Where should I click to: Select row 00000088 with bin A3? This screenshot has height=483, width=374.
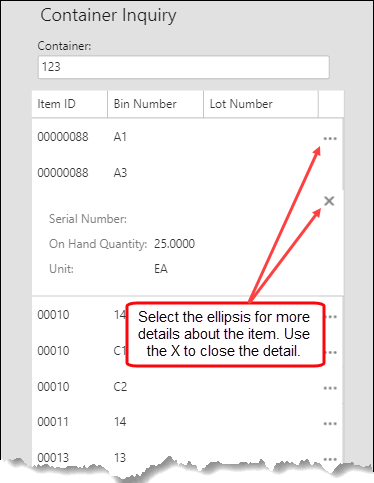[x=187, y=173]
